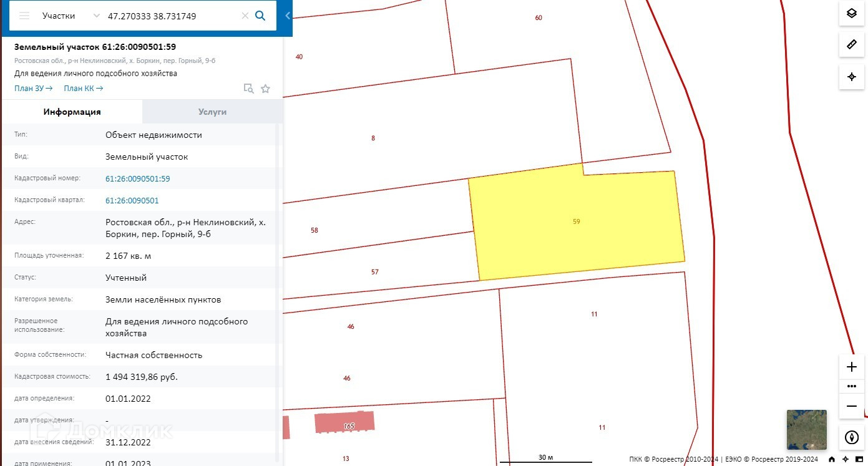Switch to satellite basemap thumbnail

click(x=807, y=430)
